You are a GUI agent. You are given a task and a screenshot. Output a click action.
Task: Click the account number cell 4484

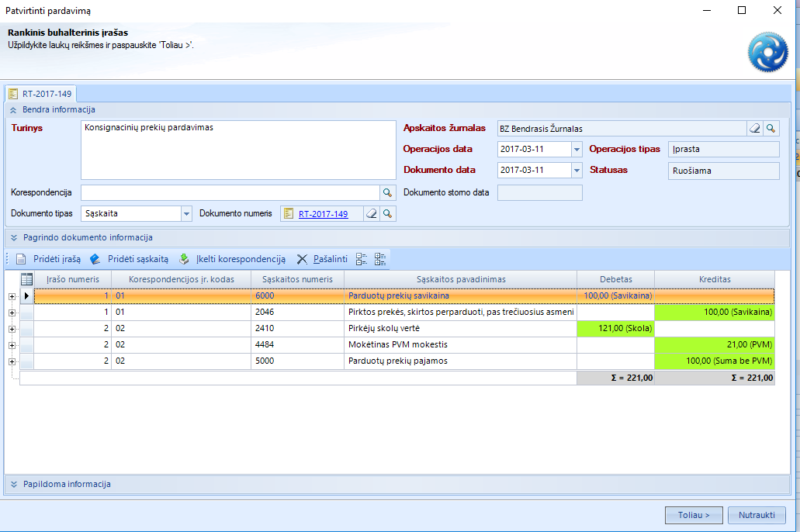[x=297, y=345]
